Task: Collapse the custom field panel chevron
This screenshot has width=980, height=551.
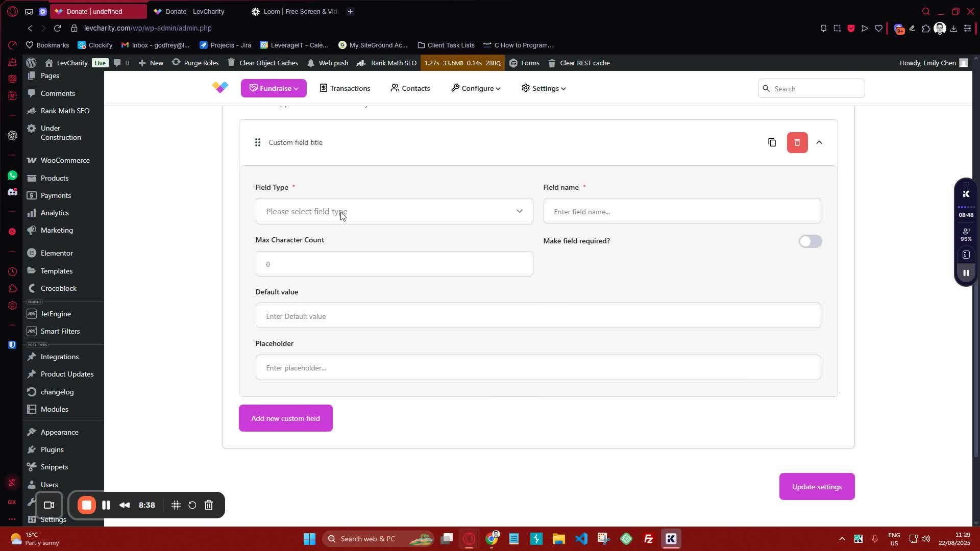Action: (x=819, y=142)
